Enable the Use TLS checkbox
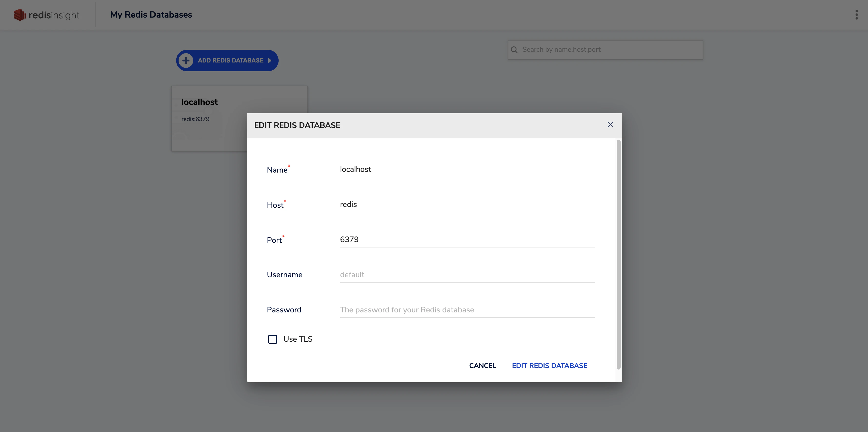Viewport: 868px width, 432px height. tap(273, 339)
